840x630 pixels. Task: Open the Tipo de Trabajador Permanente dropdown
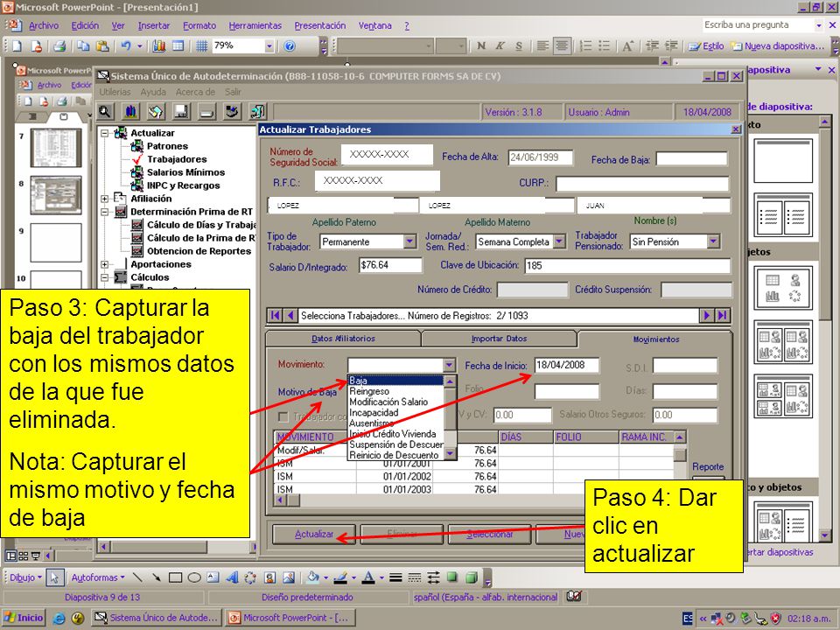pyautogui.click(x=409, y=241)
